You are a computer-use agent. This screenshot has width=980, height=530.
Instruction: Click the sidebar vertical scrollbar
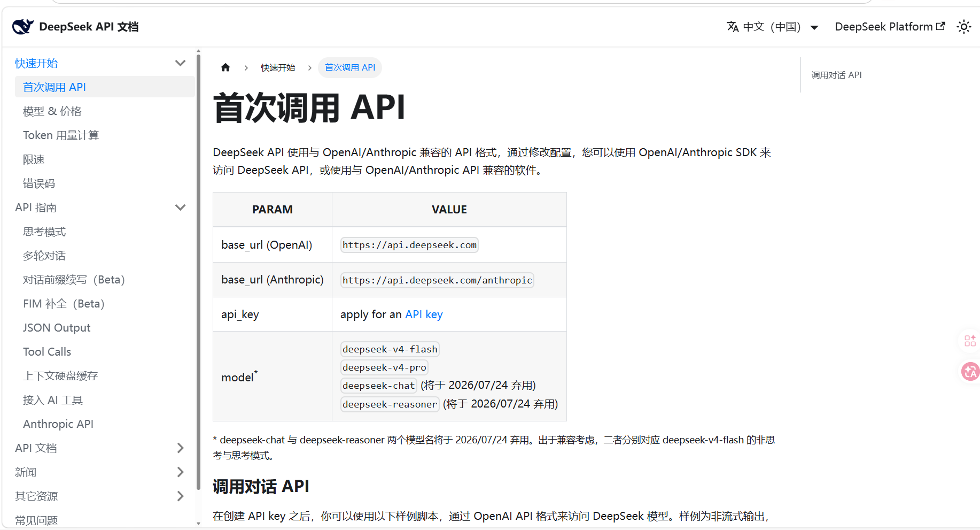pyautogui.click(x=199, y=272)
